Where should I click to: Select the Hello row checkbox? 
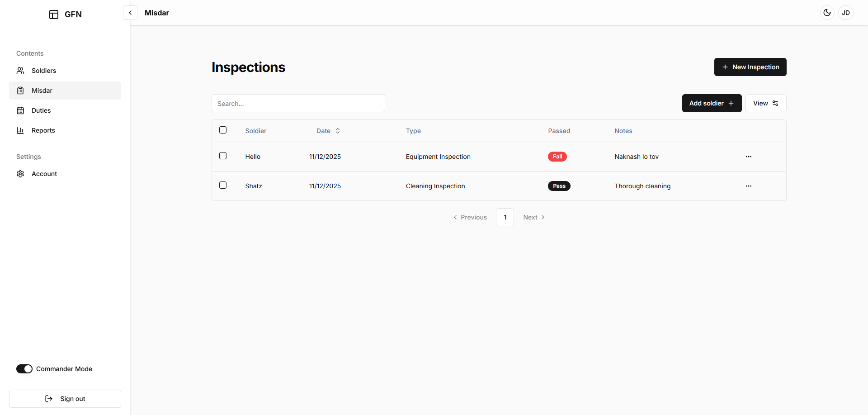223,156
